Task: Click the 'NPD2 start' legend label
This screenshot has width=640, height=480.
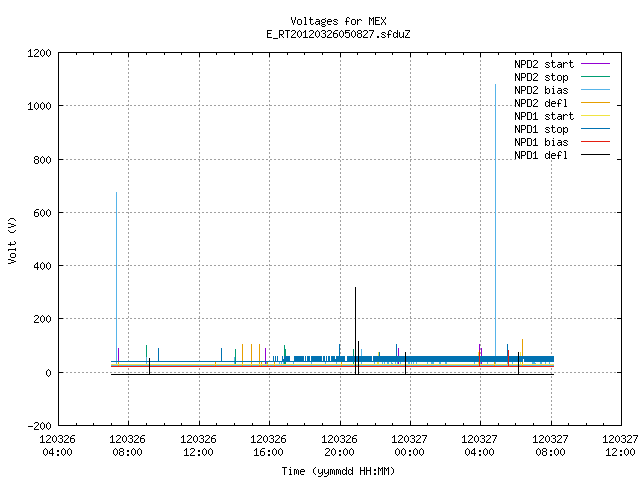Action: point(544,64)
